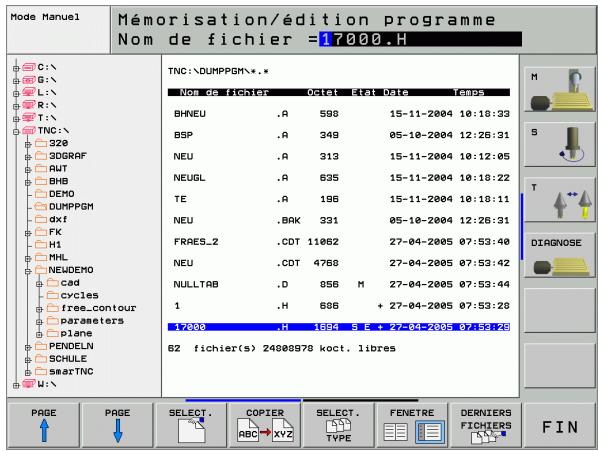
Task: Select file BHNEU .A
Action: tap(339, 114)
